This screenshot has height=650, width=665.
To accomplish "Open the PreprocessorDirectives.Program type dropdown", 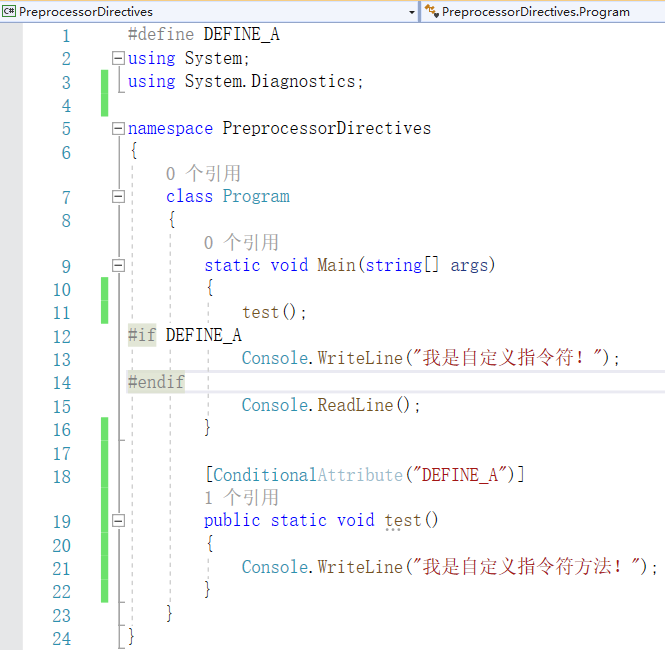I will 545,12.
